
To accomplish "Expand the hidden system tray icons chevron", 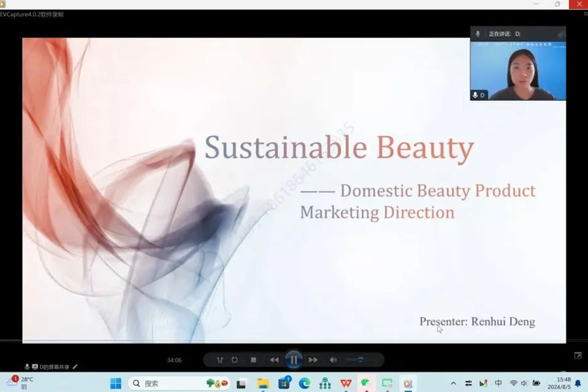I will (453, 383).
